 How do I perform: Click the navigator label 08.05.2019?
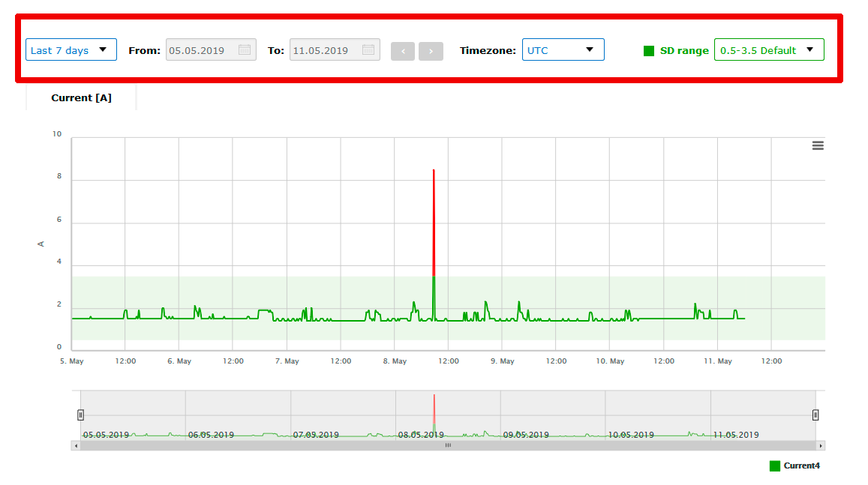[421, 435]
